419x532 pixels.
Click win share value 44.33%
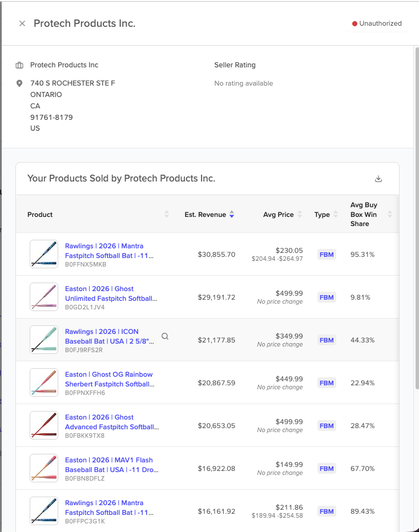pyautogui.click(x=362, y=340)
